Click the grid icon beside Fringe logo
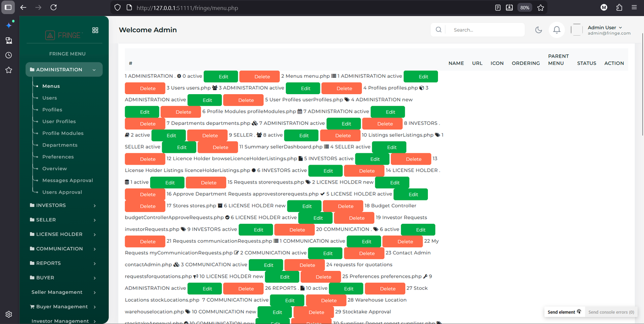The height and width of the screenshot is (324, 644). (x=95, y=30)
